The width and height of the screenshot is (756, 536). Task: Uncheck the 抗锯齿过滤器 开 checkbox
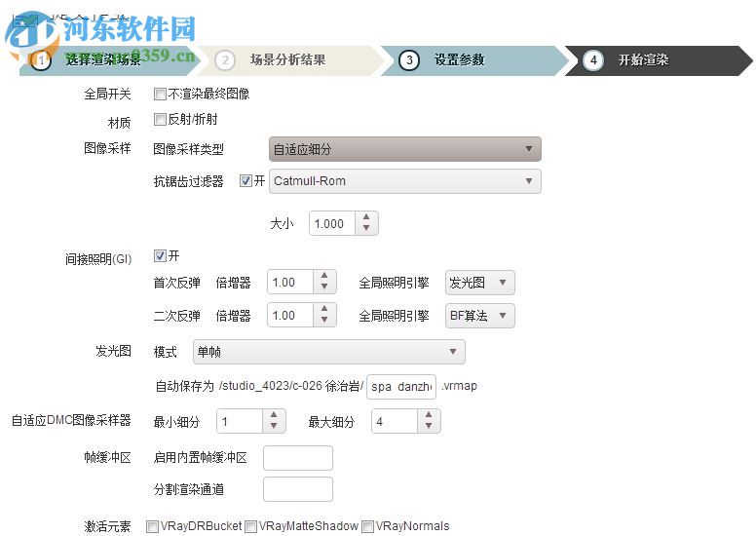246,181
